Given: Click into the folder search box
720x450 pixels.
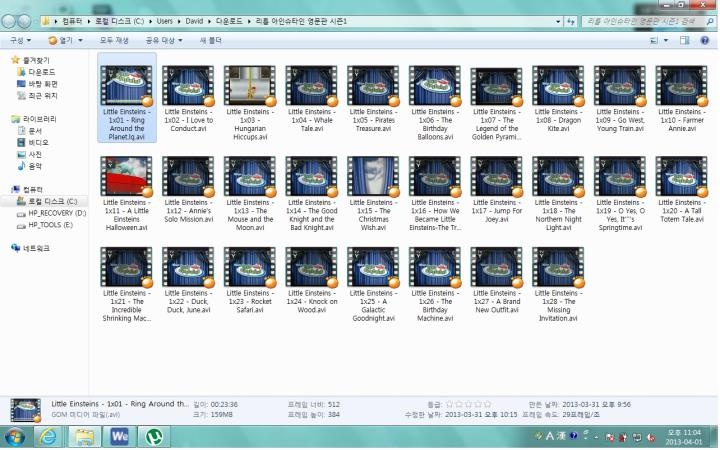Looking at the screenshot, I should pyautogui.click(x=647, y=21).
